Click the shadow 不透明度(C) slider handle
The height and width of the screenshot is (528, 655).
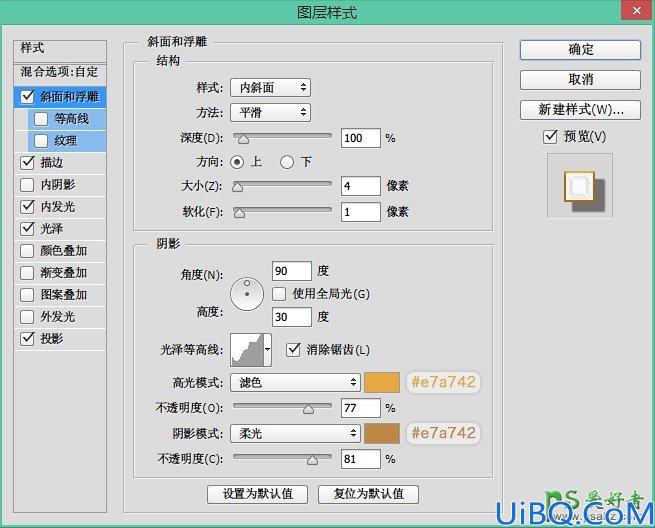(x=312, y=460)
